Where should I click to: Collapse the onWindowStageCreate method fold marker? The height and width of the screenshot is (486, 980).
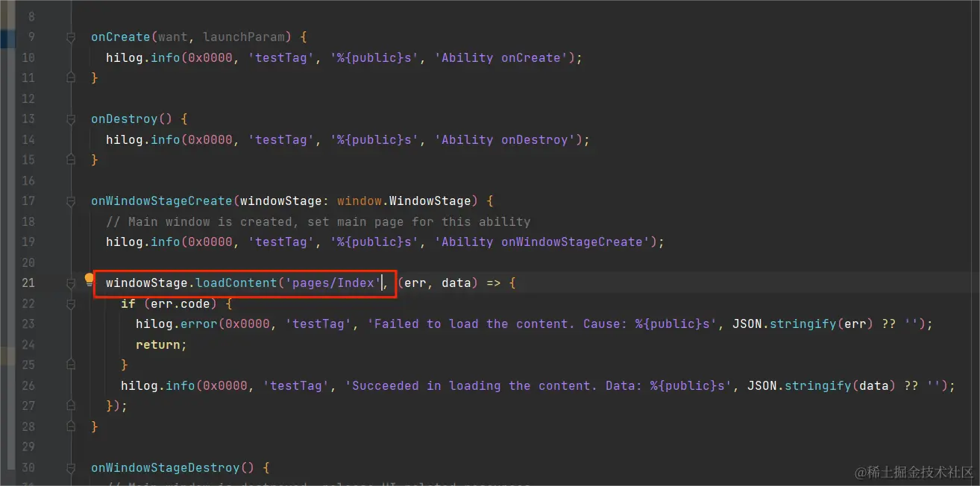71,201
